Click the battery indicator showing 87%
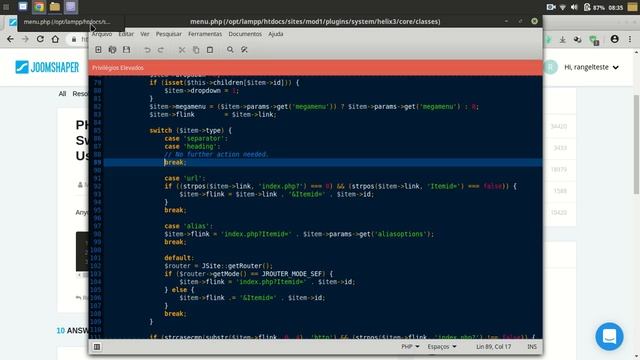 (x=594, y=7)
